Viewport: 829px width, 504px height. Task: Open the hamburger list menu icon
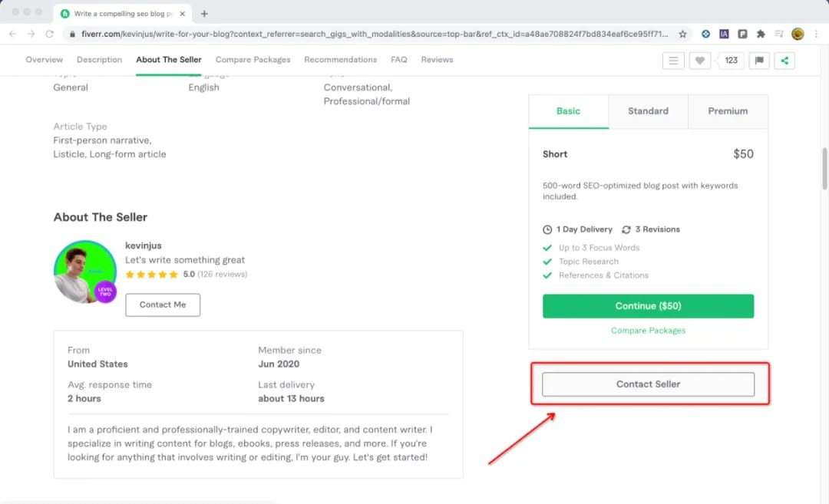[673, 61]
